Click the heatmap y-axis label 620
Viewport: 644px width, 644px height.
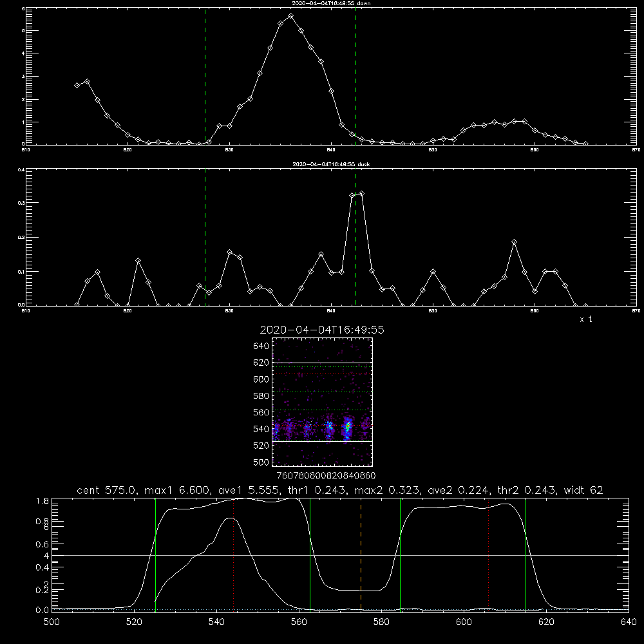click(x=261, y=363)
